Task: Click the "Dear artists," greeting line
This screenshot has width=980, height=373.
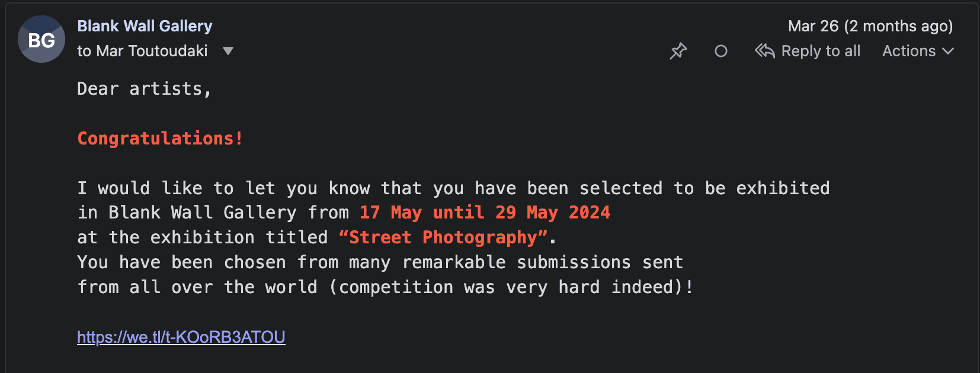Action: [x=144, y=89]
